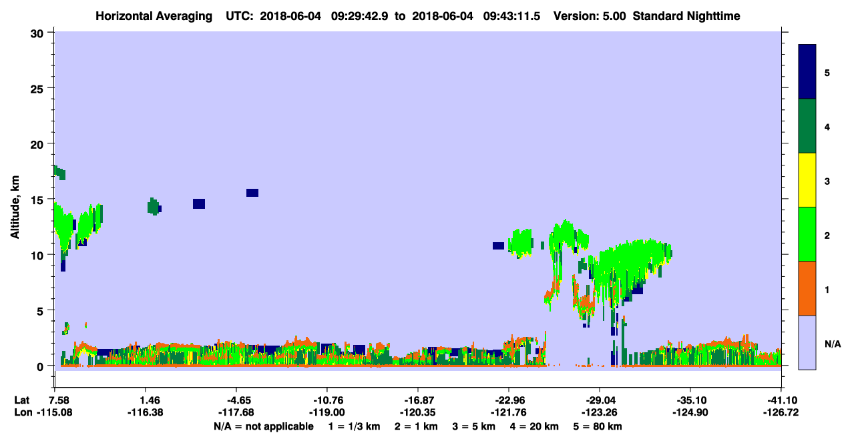Click the yellow colorbar segment labeled 3
This screenshot has height=445, width=868.
807,180
